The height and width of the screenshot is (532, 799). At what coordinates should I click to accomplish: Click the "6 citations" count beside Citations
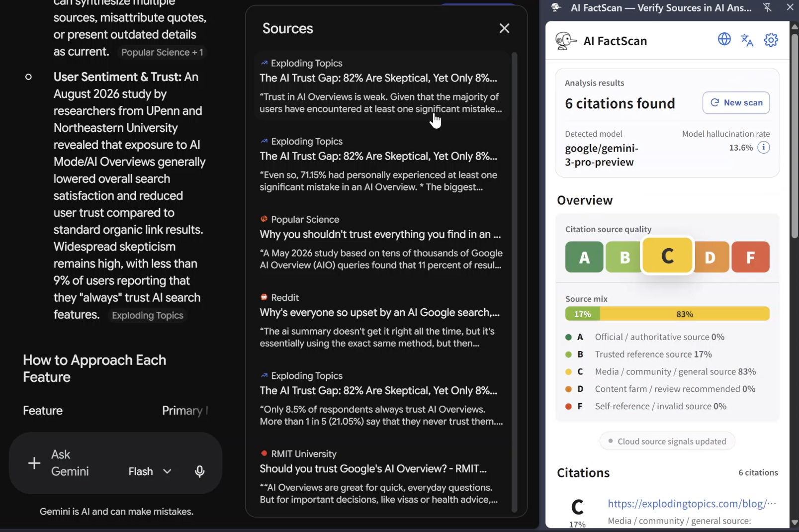coord(758,472)
